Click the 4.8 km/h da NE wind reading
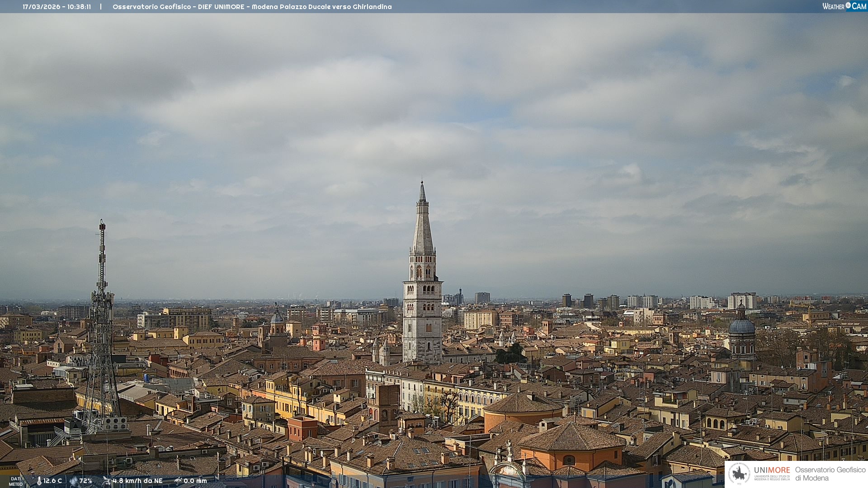 click(137, 481)
